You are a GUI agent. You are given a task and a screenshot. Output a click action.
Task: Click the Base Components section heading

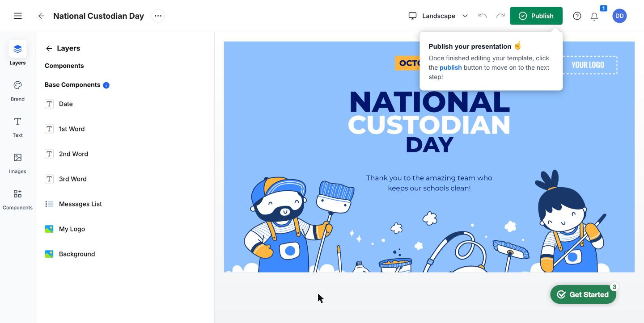pyautogui.click(x=72, y=85)
